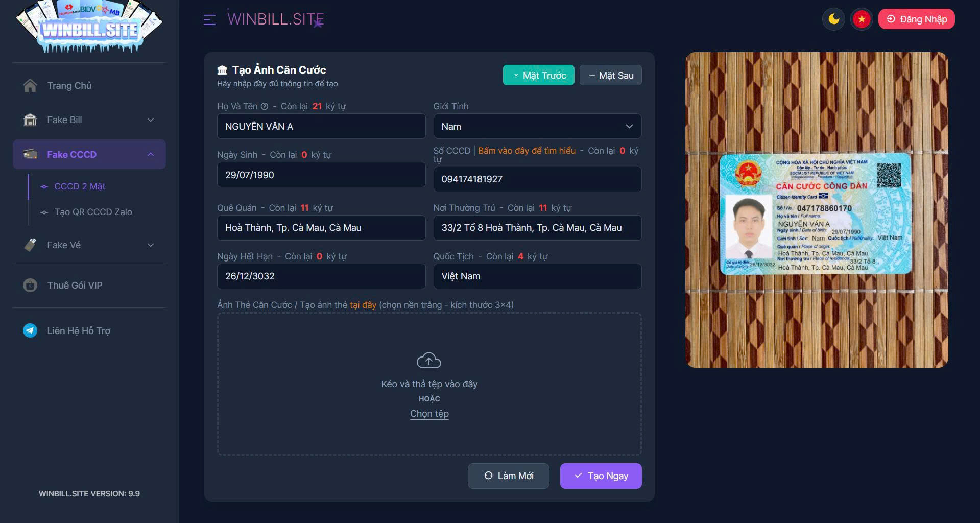Click the help icon next to Họ Và Tên

[x=265, y=106]
